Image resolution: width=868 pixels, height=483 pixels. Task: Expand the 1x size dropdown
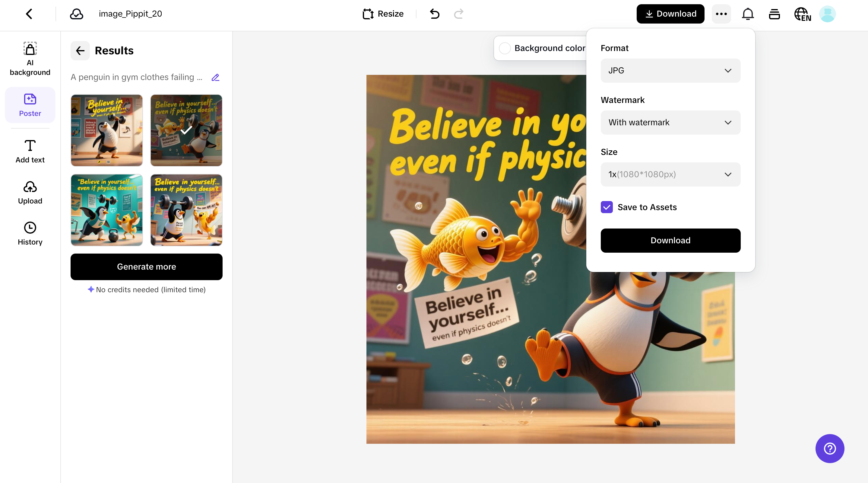670,174
